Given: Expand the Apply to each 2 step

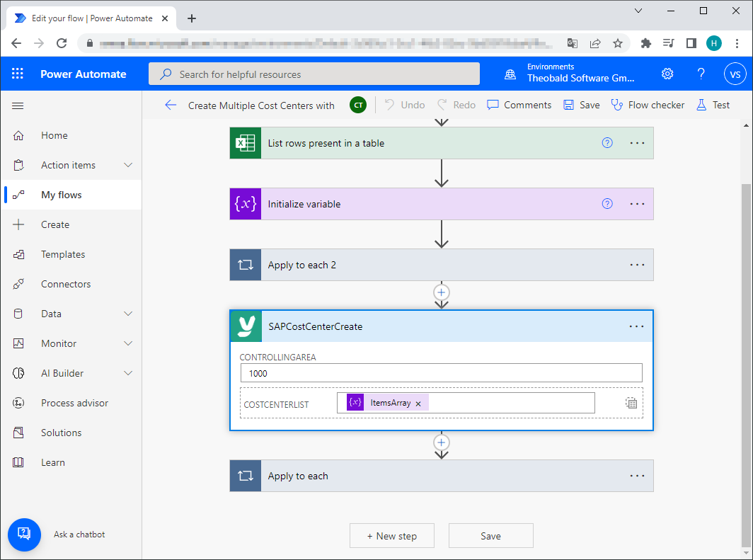Looking at the screenshot, I should 442,265.
